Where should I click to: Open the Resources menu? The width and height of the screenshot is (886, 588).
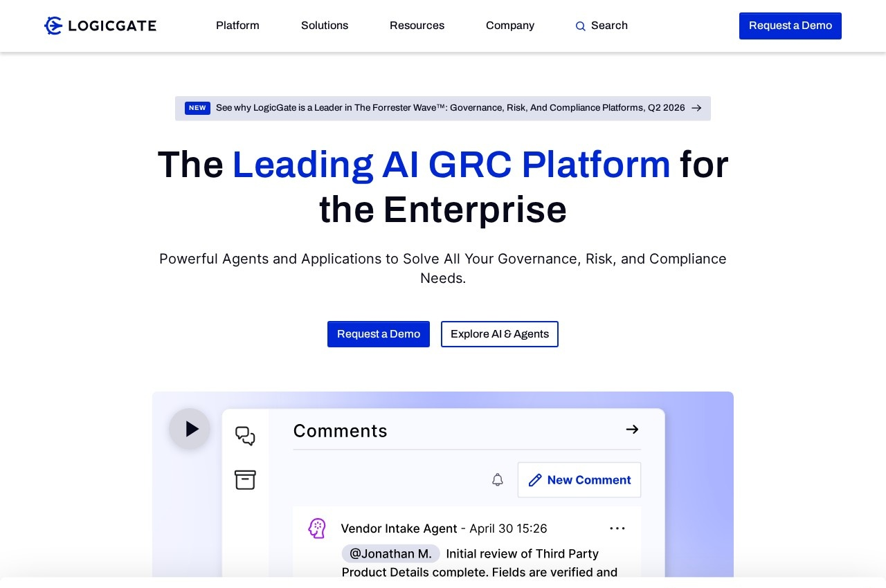pos(417,26)
